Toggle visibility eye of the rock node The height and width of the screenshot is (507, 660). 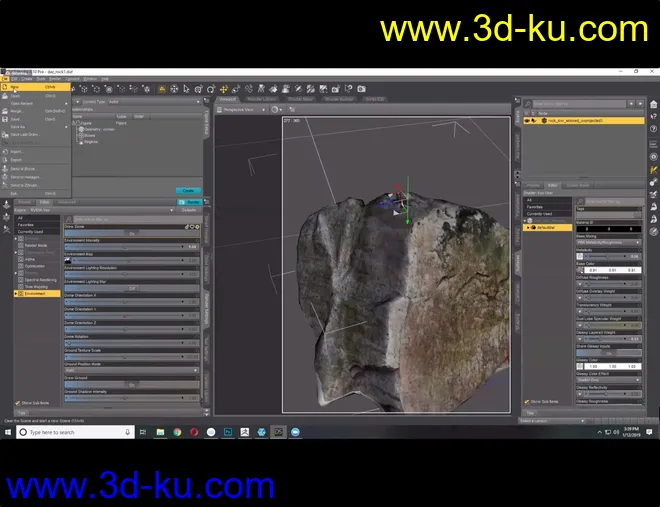[x=527, y=121]
